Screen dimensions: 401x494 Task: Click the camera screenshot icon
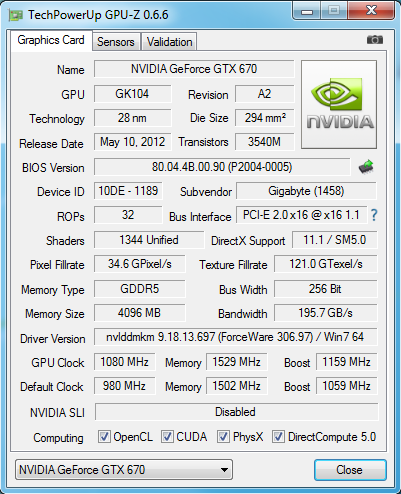pos(375,40)
